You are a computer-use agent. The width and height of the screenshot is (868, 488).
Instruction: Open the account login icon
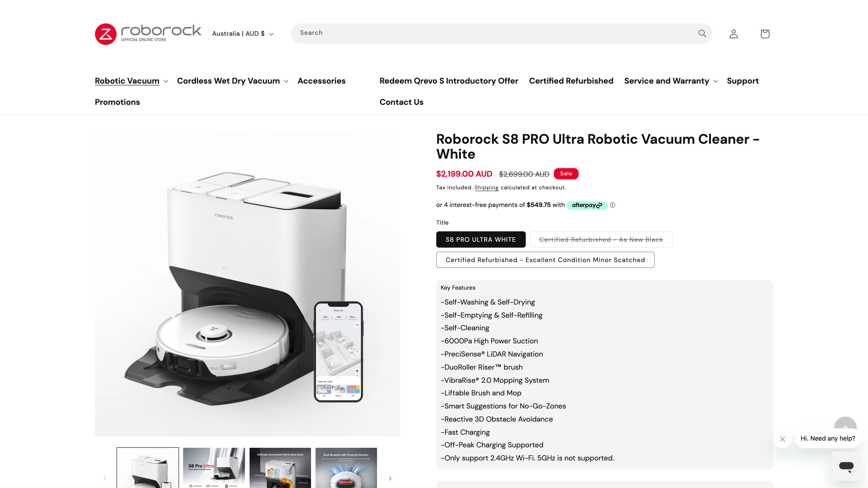(x=734, y=34)
